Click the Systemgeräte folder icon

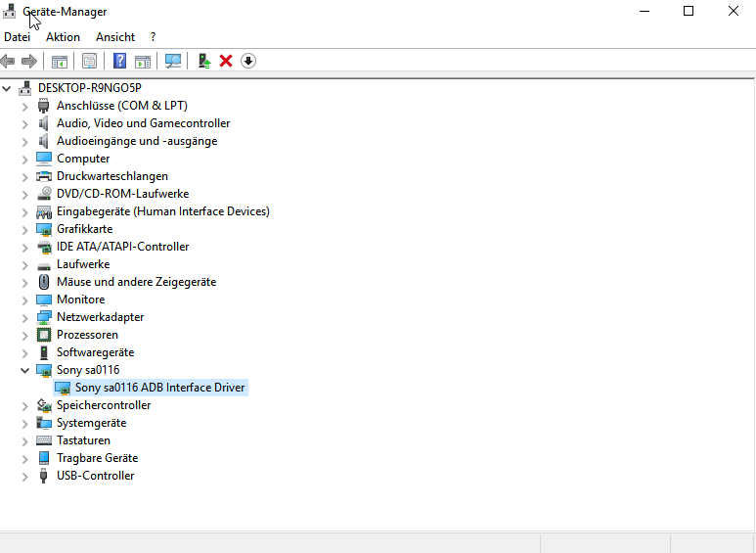click(44, 423)
